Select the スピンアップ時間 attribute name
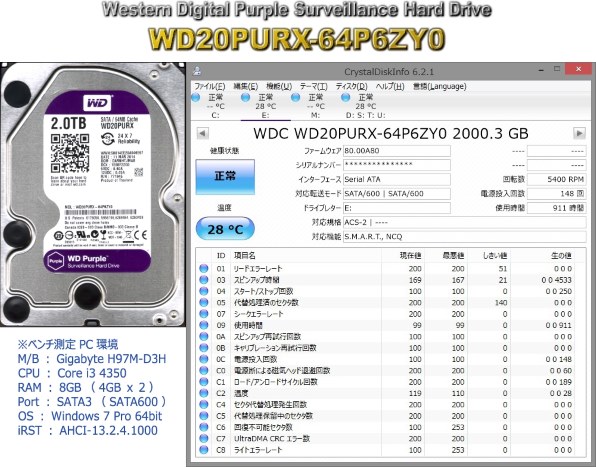The width and height of the screenshot is (596, 467). click(257, 280)
